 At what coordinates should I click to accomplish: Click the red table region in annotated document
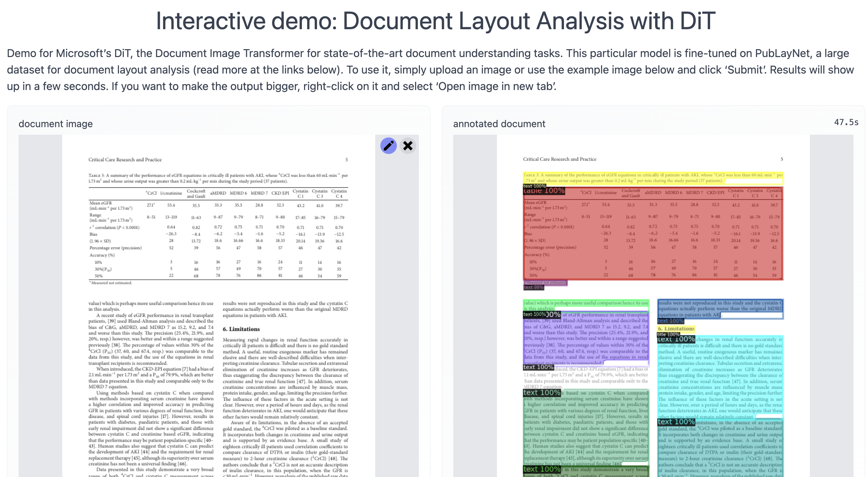(x=653, y=234)
